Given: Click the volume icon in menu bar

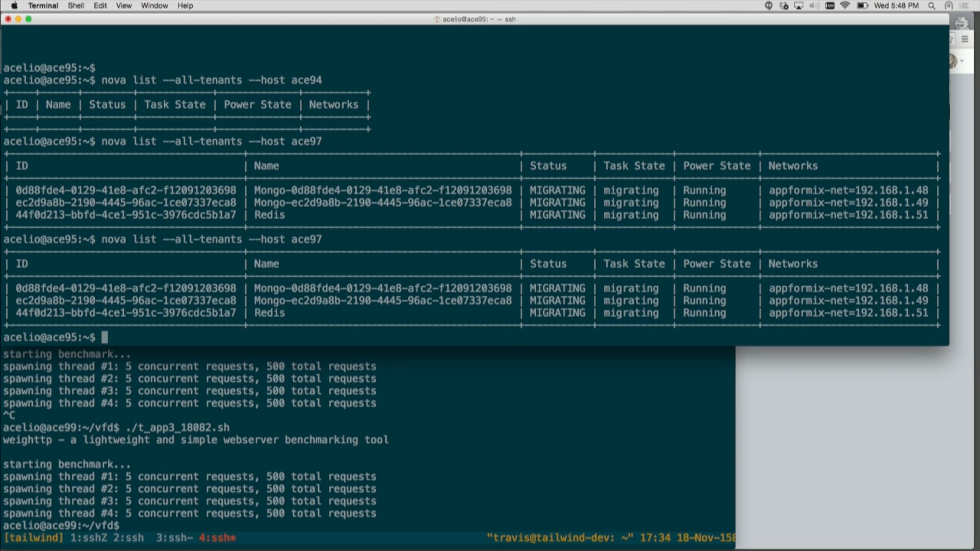Looking at the screenshot, I should click(x=814, y=6).
